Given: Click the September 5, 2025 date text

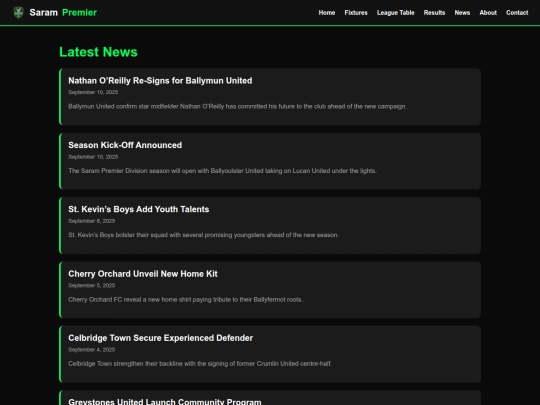Looking at the screenshot, I should [92, 285].
